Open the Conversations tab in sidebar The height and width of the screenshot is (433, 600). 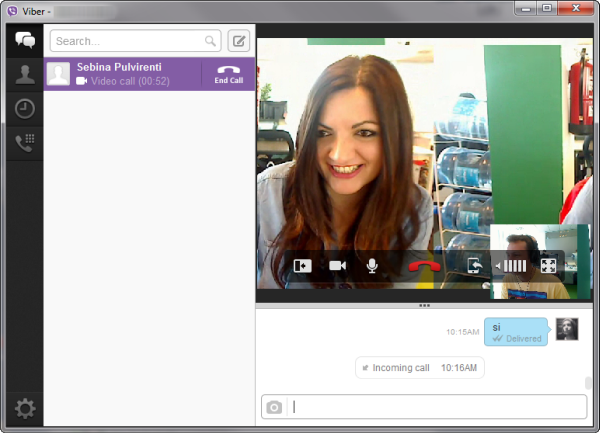point(25,41)
